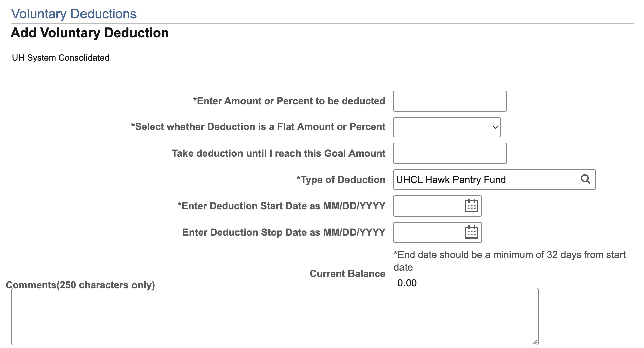Click the 'Goal Amount' field label
The width and height of the screenshot is (644, 348).
[x=278, y=153]
